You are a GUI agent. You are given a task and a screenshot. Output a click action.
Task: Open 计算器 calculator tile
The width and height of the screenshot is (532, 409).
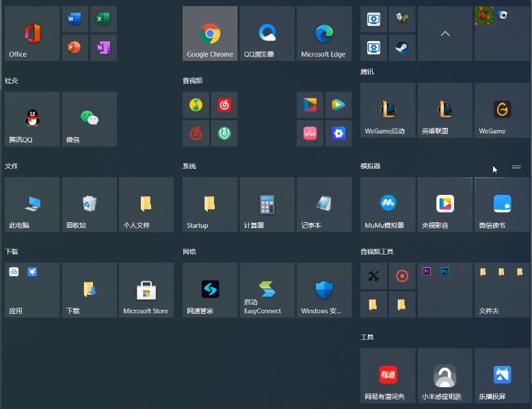[267, 204]
